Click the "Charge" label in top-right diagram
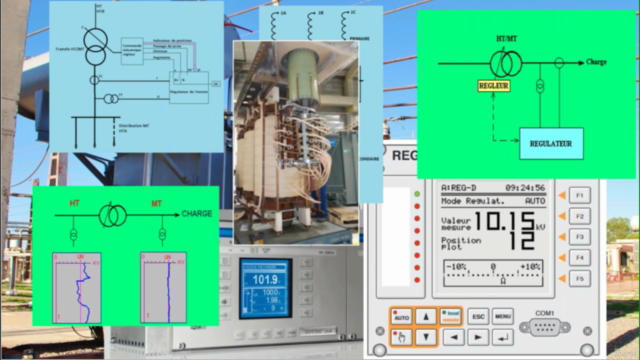Viewport: 640px width, 360px height. pos(596,62)
